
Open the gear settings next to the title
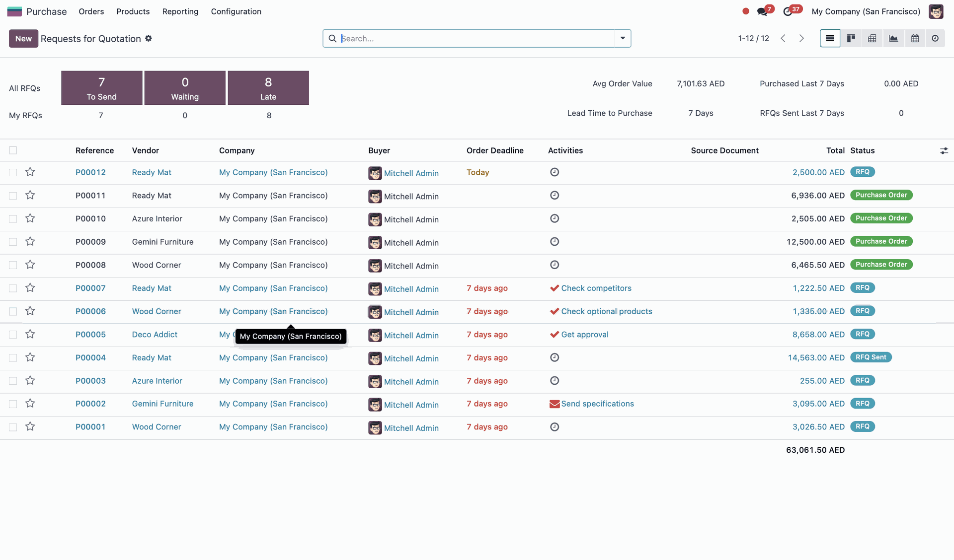coord(149,38)
